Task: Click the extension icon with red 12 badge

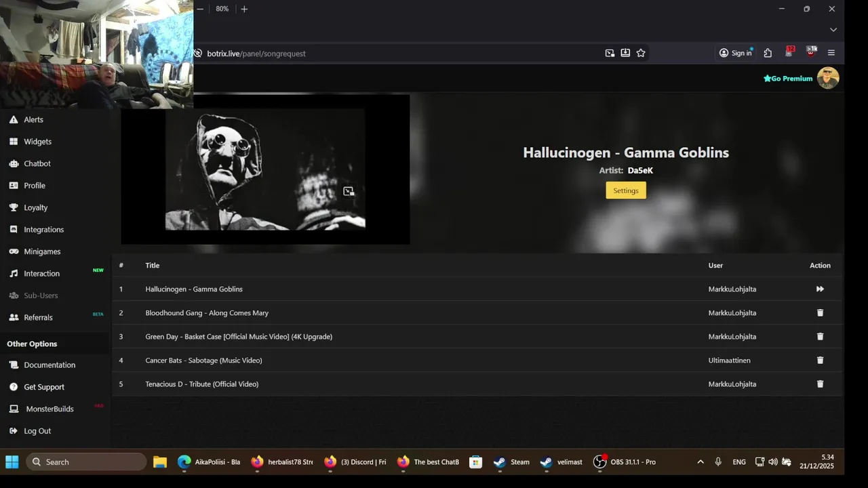Action: [789, 52]
